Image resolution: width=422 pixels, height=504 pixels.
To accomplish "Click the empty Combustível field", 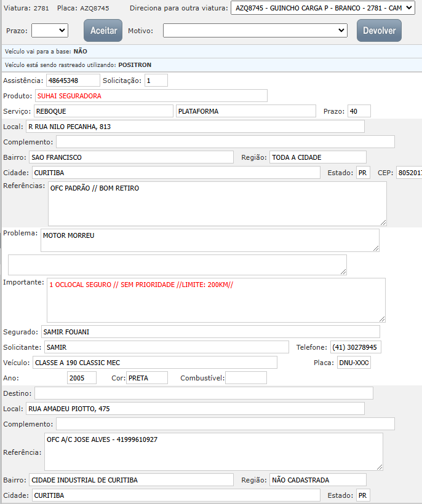I will [x=245, y=378].
